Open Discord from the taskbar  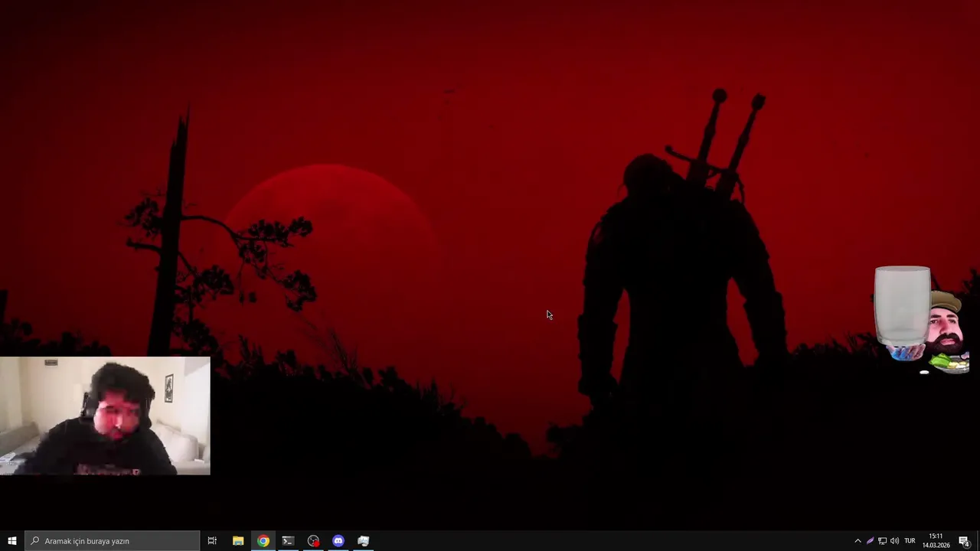(x=338, y=541)
